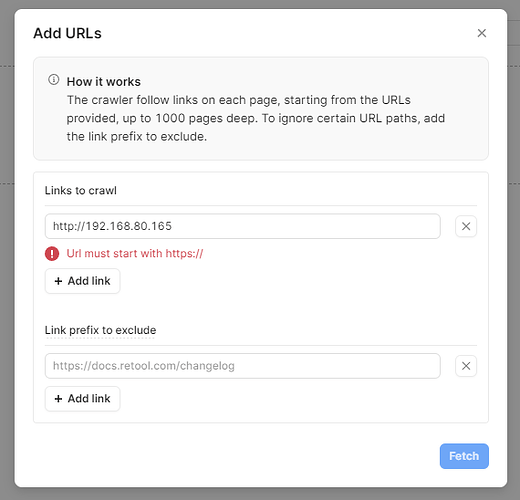
Task: Close the Add URLs dialog
Action: click(482, 33)
